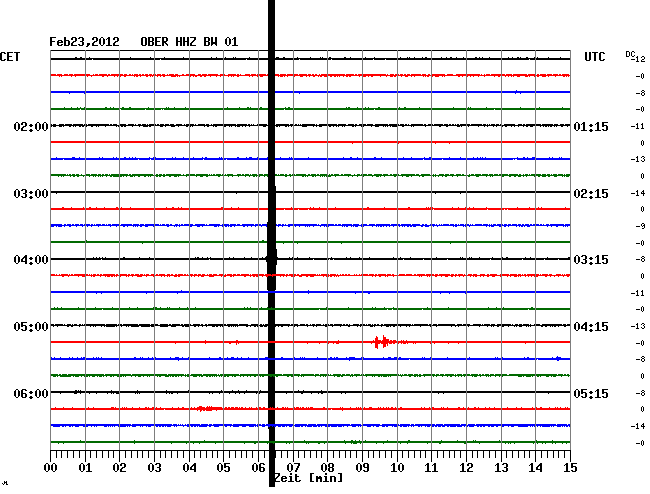Select the "06:00" CET time label

click(x=31, y=393)
